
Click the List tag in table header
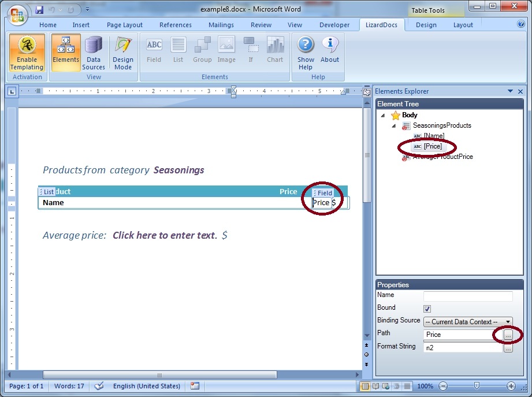tap(47, 192)
